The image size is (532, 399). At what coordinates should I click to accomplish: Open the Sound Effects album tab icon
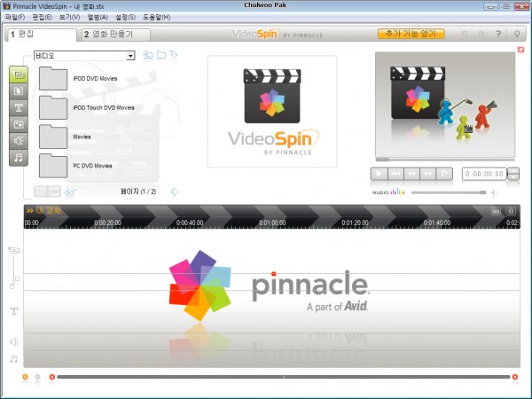[x=19, y=141]
